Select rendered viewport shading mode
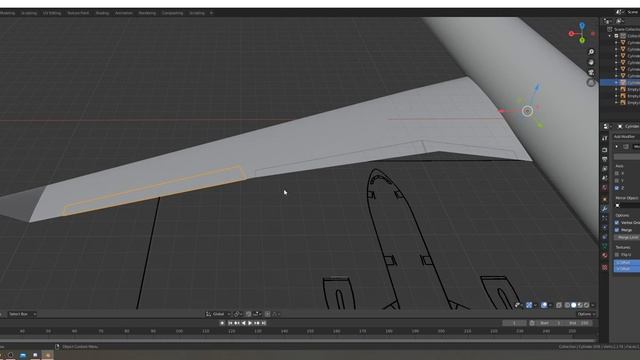The width and height of the screenshot is (640, 360). tap(587, 305)
